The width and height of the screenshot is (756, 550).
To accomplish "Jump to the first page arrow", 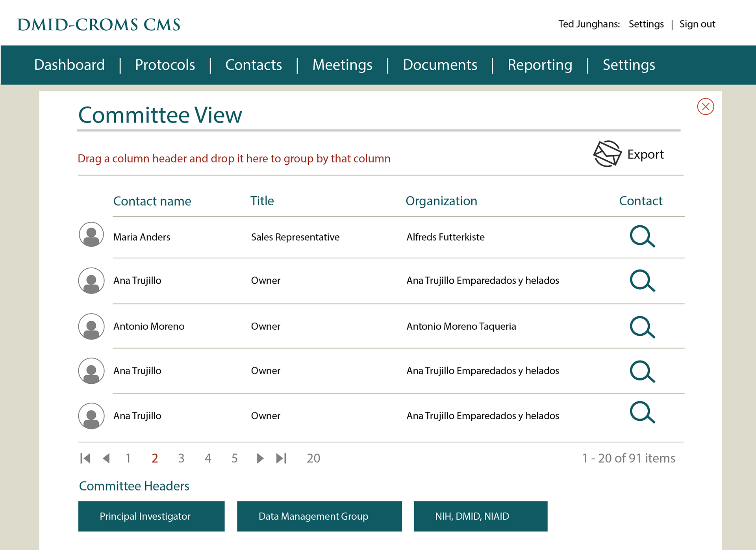I will (85, 458).
